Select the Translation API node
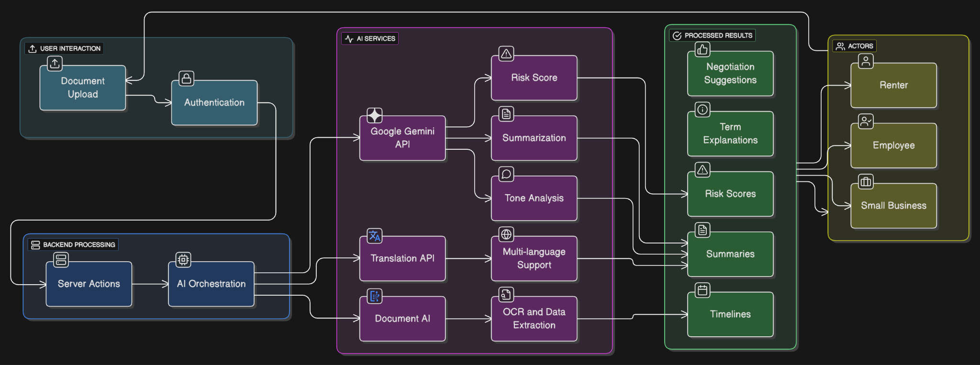 pyautogui.click(x=402, y=259)
